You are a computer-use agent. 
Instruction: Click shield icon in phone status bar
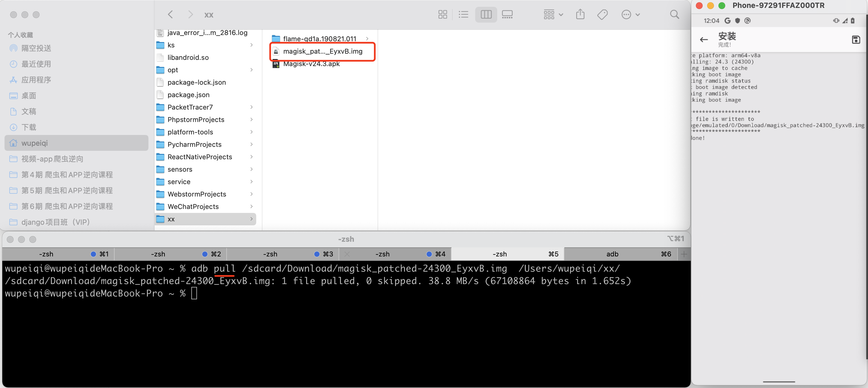tap(738, 21)
